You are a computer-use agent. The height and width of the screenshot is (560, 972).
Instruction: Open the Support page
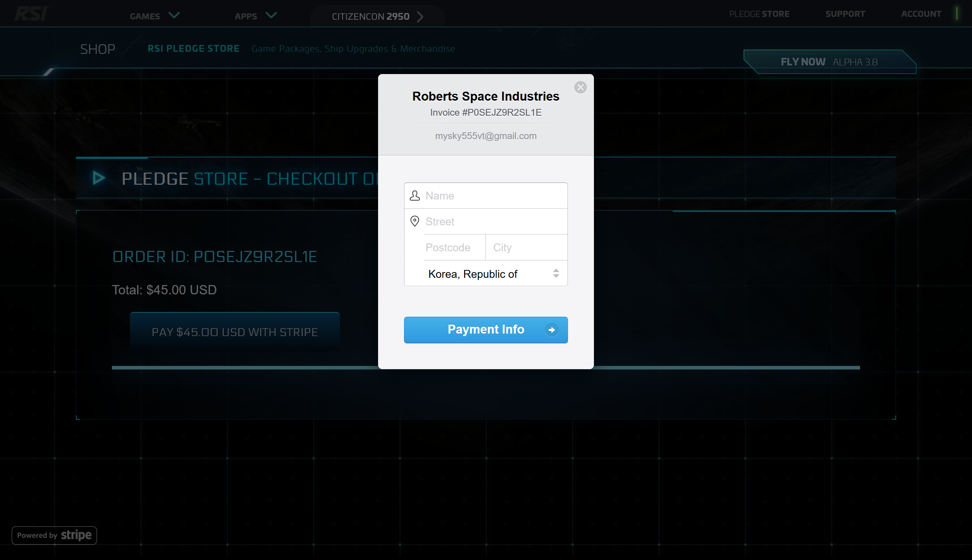(845, 14)
